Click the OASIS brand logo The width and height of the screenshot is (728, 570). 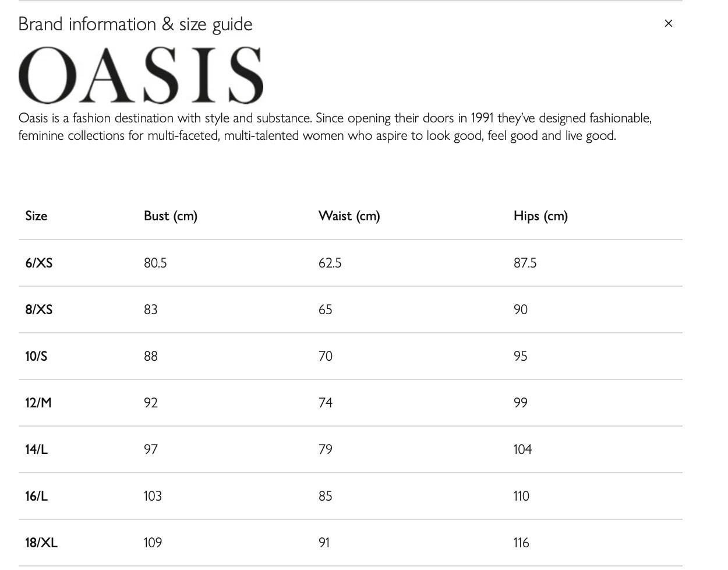coord(141,75)
